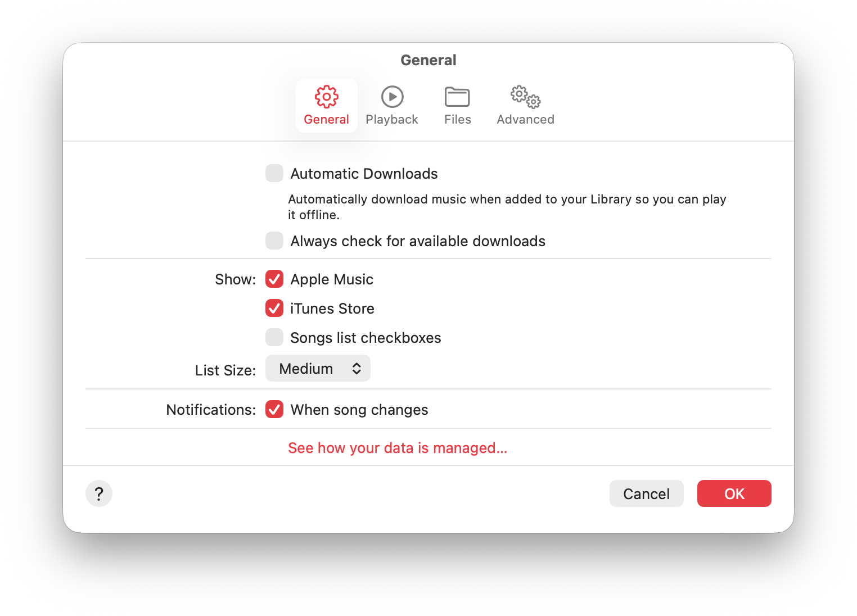Viewport: 857px width, 616px height.
Task: Confirm settings with the OK button
Action: tap(734, 493)
